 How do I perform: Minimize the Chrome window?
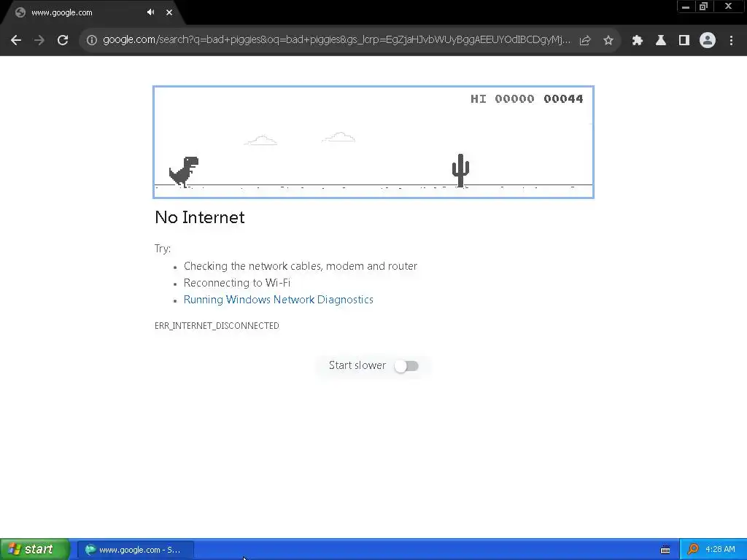click(x=686, y=7)
